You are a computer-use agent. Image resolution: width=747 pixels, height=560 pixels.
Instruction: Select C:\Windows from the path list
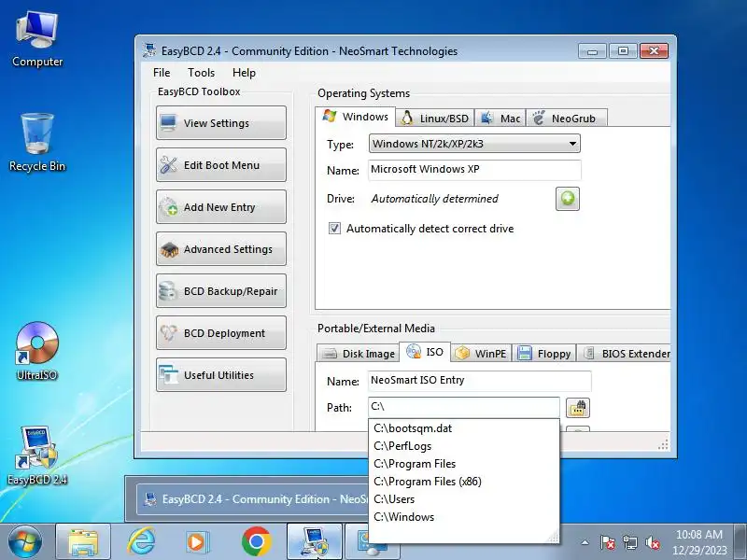pyautogui.click(x=464, y=517)
